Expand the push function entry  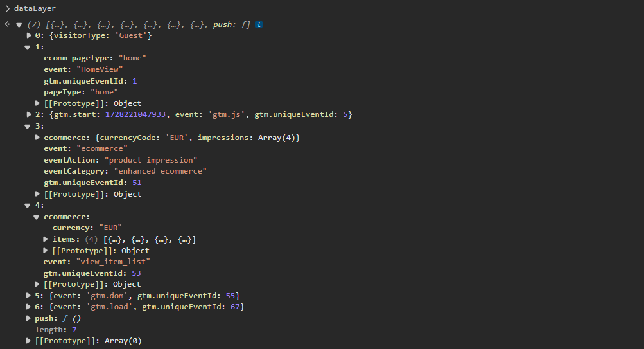click(x=29, y=318)
